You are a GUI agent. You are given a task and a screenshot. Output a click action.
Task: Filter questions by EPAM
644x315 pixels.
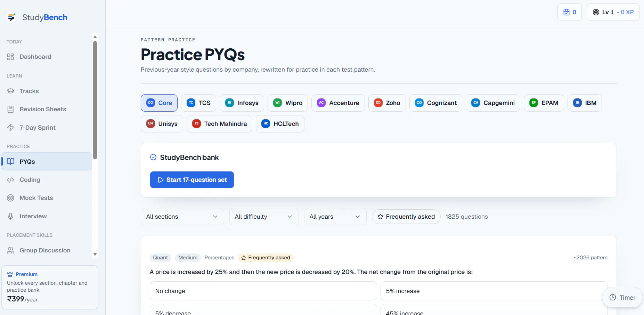(544, 103)
